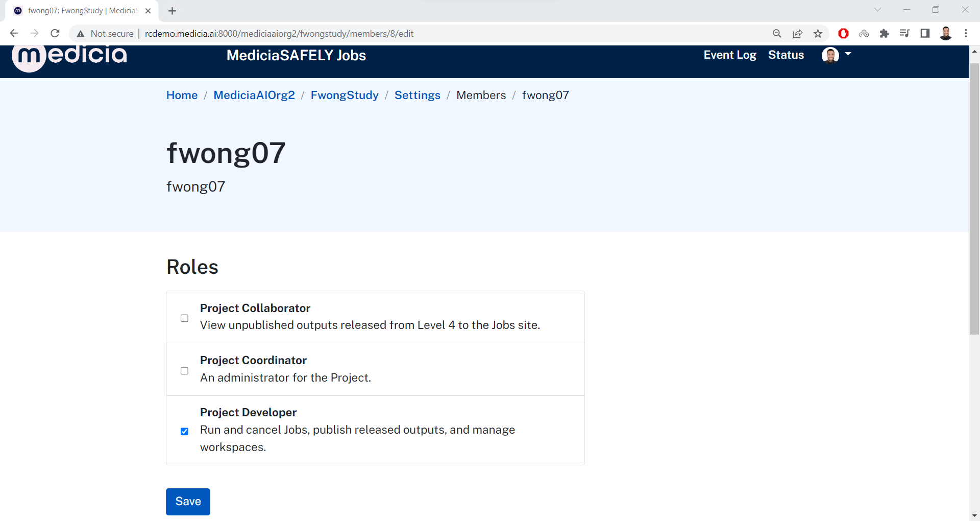Click the user avatar in the navbar

coord(830,55)
